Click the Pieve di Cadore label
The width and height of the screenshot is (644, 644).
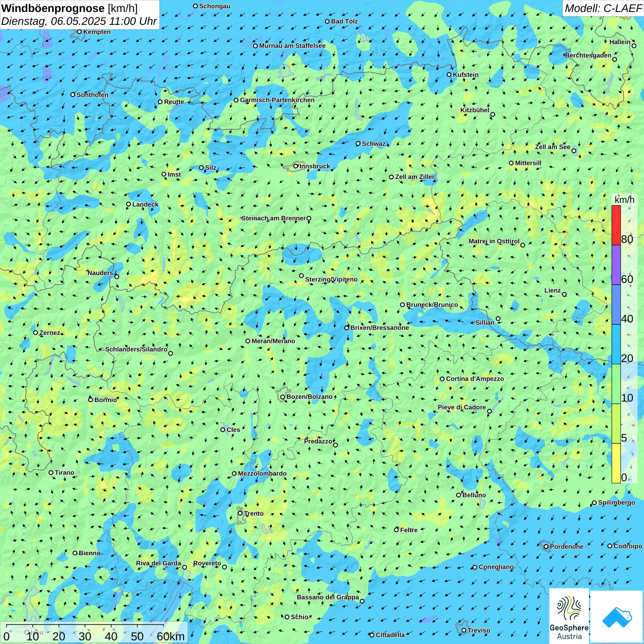[462, 407]
